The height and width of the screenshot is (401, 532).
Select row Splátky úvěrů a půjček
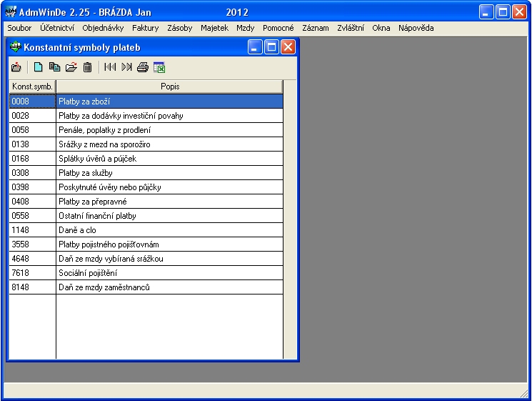pos(170,158)
